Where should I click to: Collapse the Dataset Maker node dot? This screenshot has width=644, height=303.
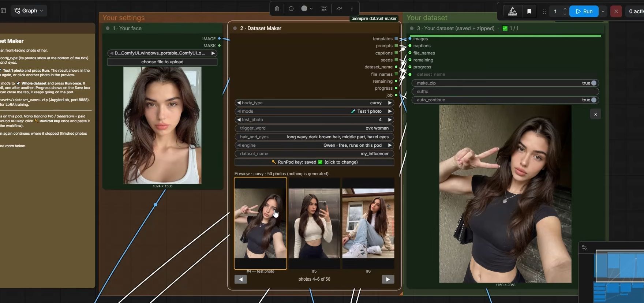[235, 28]
